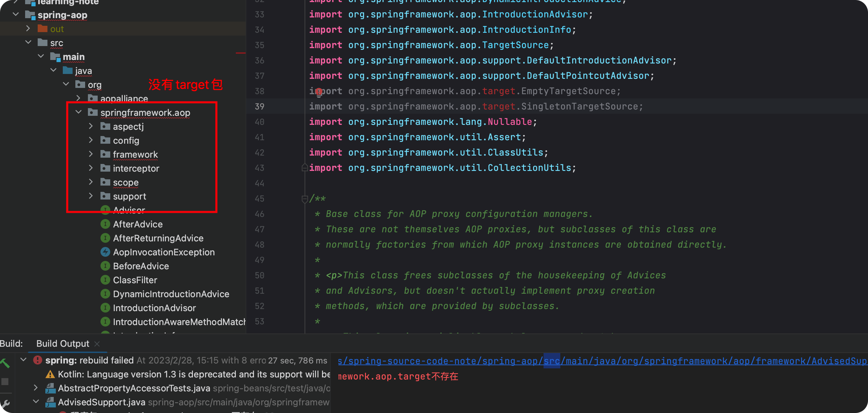The height and width of the screenshot is (413, 868).
Task: Click the AfterAdvice interface icon
Action: pos(105,224)
